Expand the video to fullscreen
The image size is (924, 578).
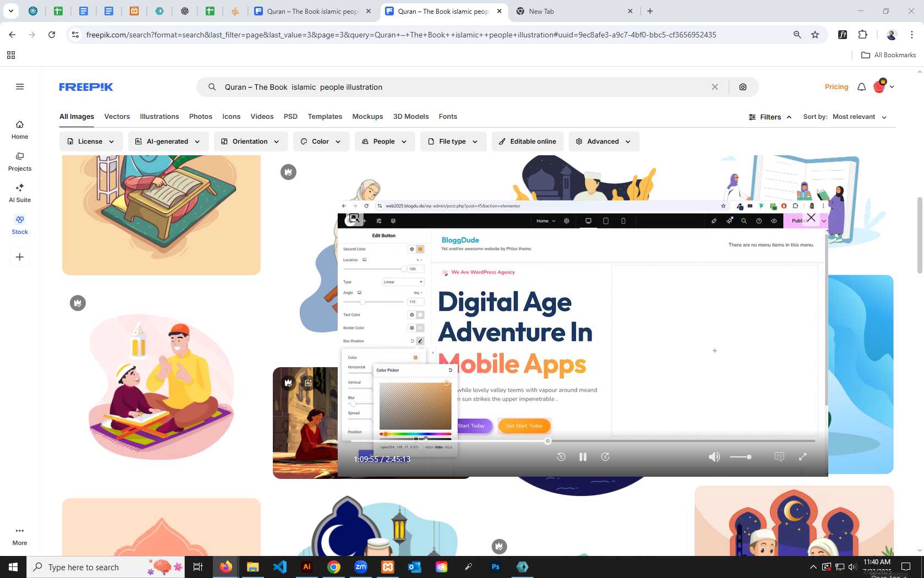(802, 457)
